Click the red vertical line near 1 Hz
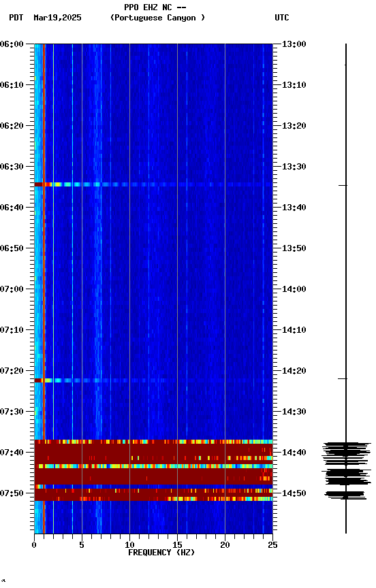The height and width of the screenshot is (588, 376). pos(44,240)
